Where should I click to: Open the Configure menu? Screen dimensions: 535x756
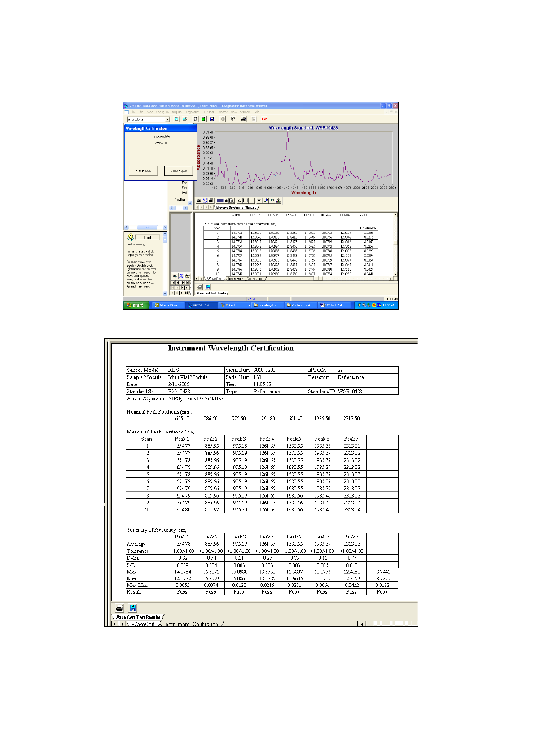pyautogui.click(x=162, y=112)
